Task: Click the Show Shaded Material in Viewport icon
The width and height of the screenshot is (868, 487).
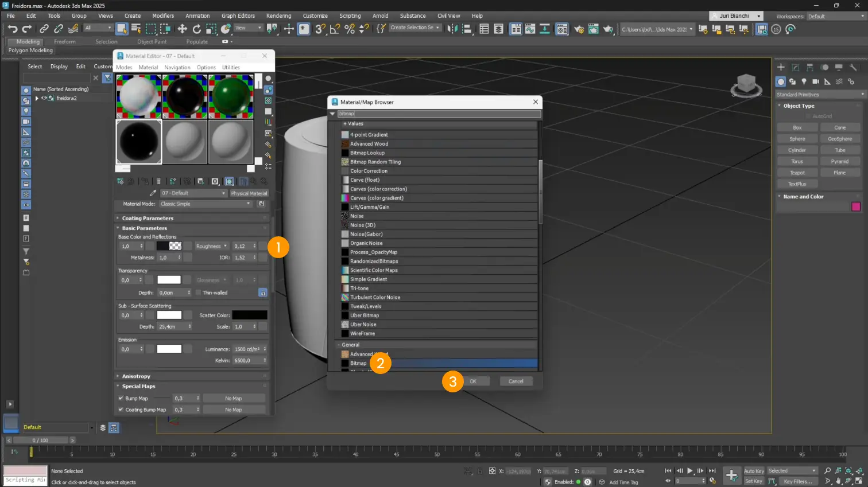Action: click(x=228, y=181)
